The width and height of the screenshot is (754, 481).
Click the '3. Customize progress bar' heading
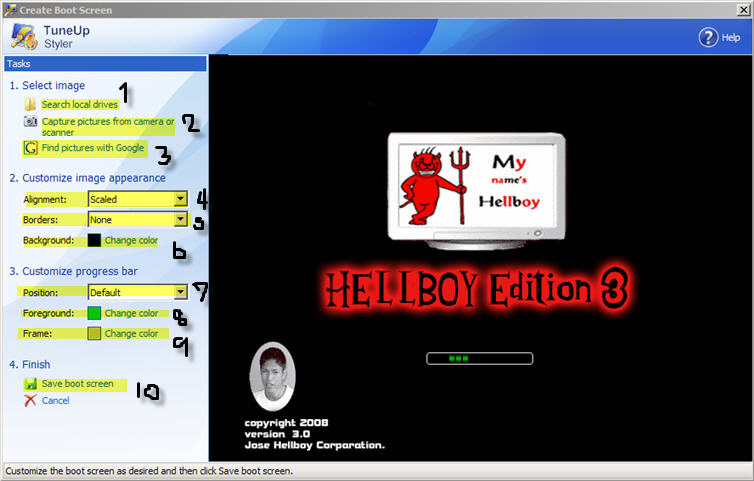coord(74,271)
